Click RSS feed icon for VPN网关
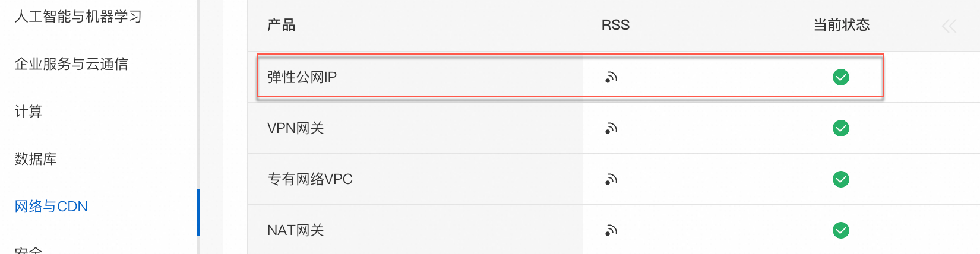The width and height of the screenshot is (980, 254). click(x=611, y=128)
